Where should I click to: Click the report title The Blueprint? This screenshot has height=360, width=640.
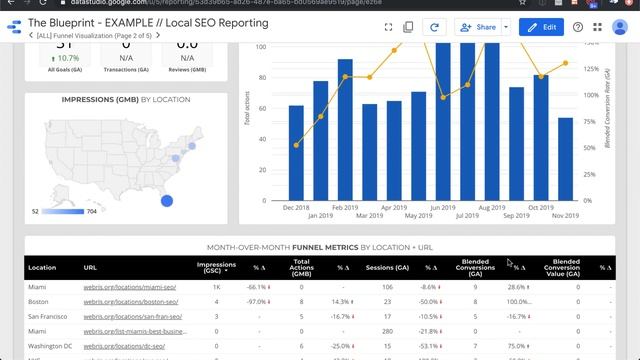coord(148,23)
